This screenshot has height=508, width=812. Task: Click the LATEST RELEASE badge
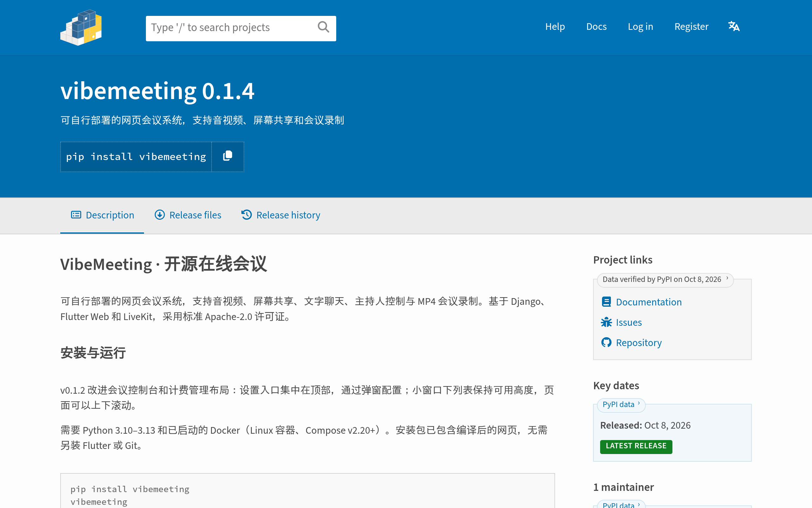coord(636,446)
